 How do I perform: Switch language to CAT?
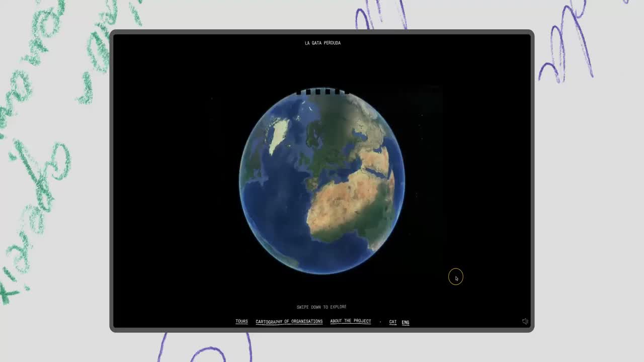pyautogui.click(x=392, y=322)
